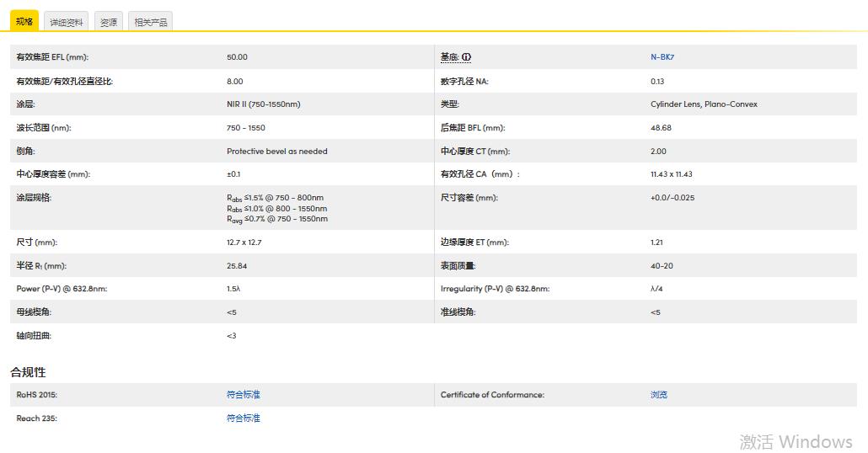This screenshot has width=868, height=453.
Task: Select the NIR II (750-1550nm) coating value
Action: click(263, 104)
